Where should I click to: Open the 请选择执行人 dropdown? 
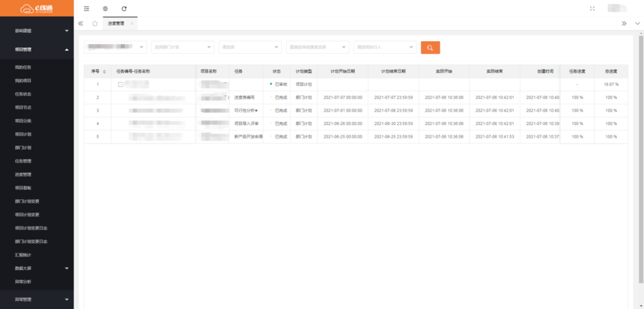384,47
